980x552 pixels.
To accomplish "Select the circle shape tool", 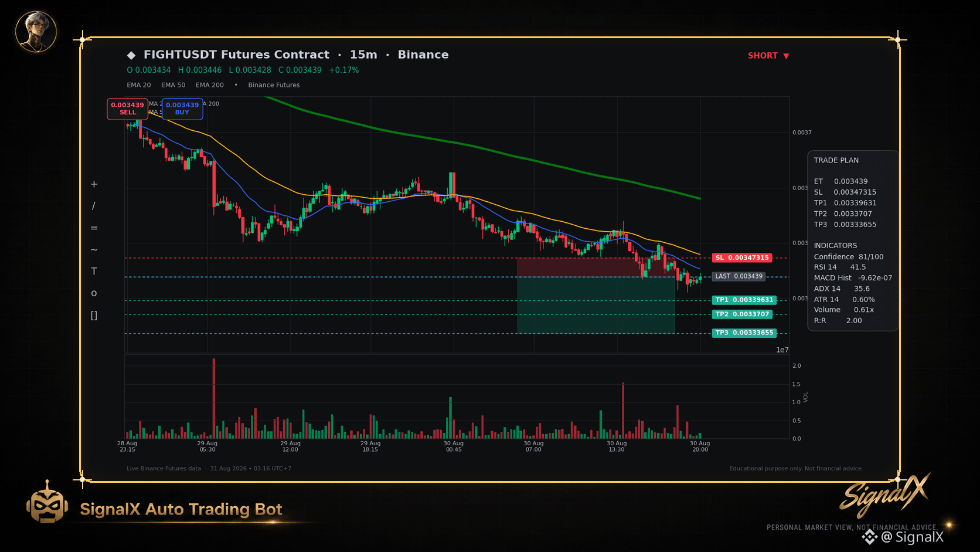I will pyautogui.click(x=94, y=293).
